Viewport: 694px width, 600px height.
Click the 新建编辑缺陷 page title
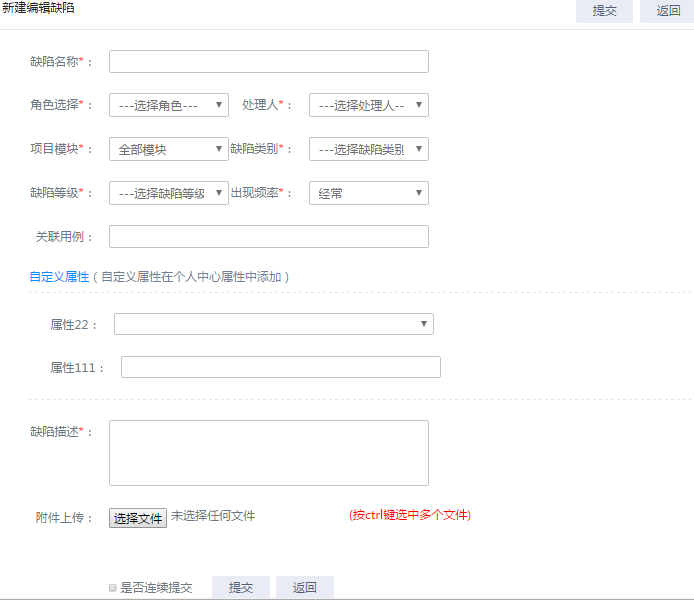coord(38,8)
